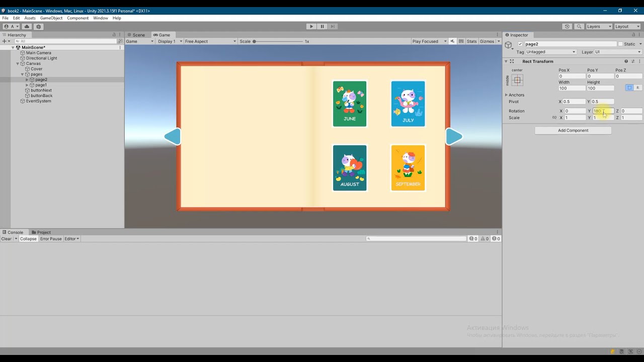Click the Add Component button
Screen dimensions: 644x362
[x=573, y=130]
